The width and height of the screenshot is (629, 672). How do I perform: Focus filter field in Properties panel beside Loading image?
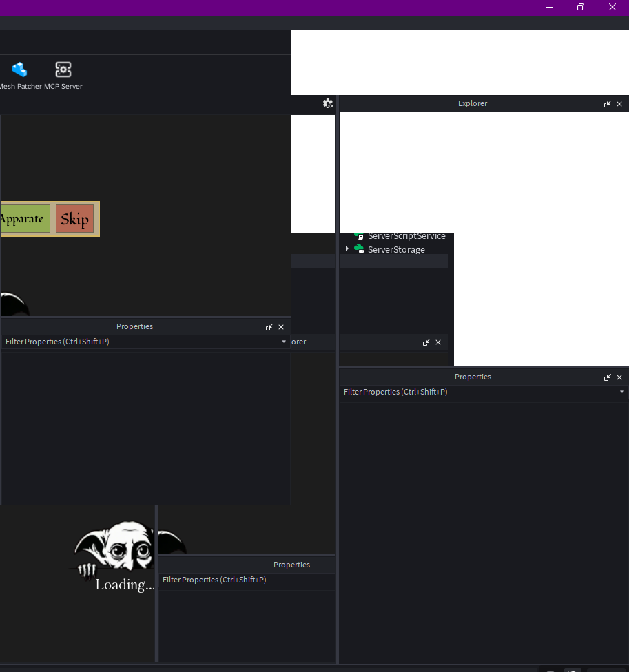pyautogui.click(x=247, y=580)
